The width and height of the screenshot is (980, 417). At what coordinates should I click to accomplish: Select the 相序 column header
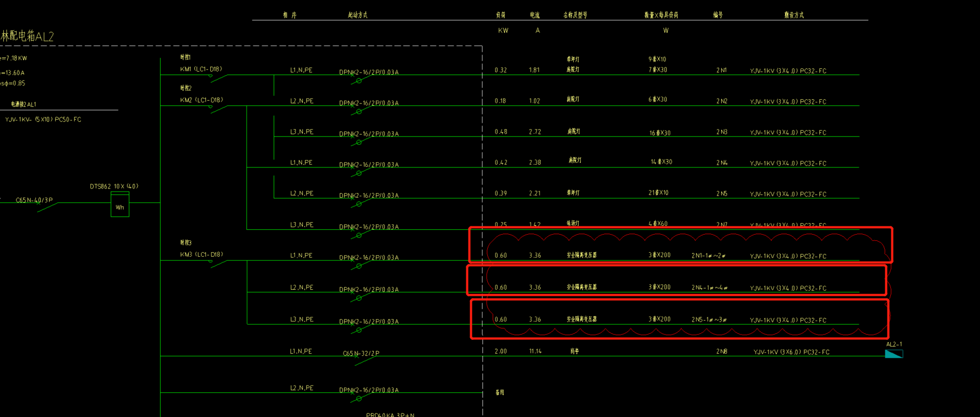click(x=290, y=15)
